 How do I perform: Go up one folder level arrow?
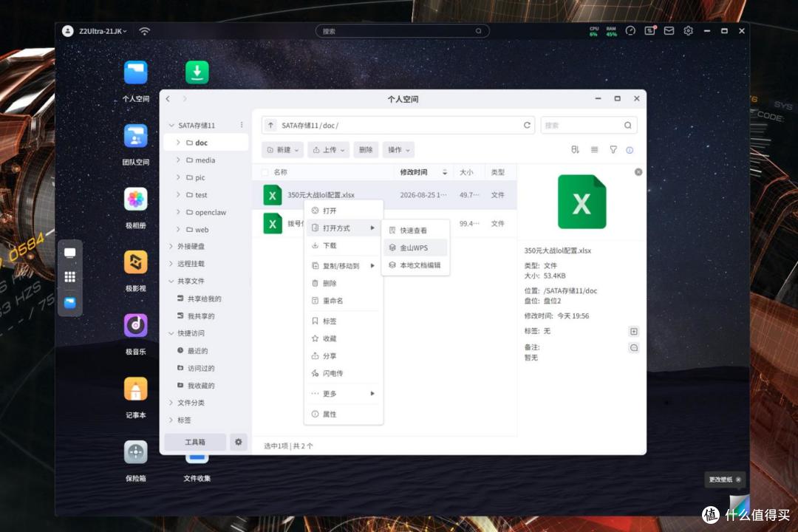click(270, 125)
